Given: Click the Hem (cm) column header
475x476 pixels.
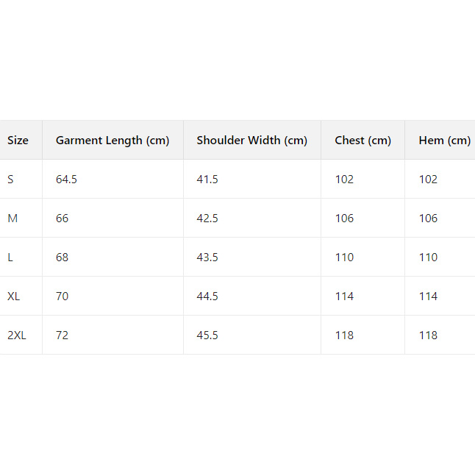Looking at the screenshot, I should coord(444,141).
